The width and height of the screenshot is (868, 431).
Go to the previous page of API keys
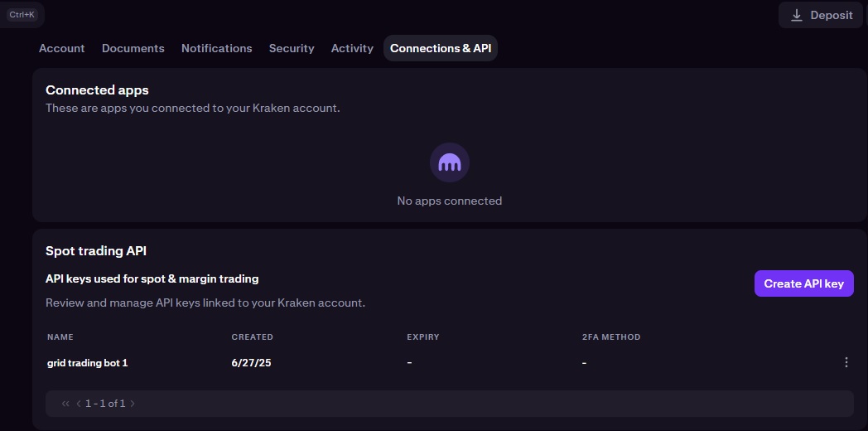coord(79,404)
